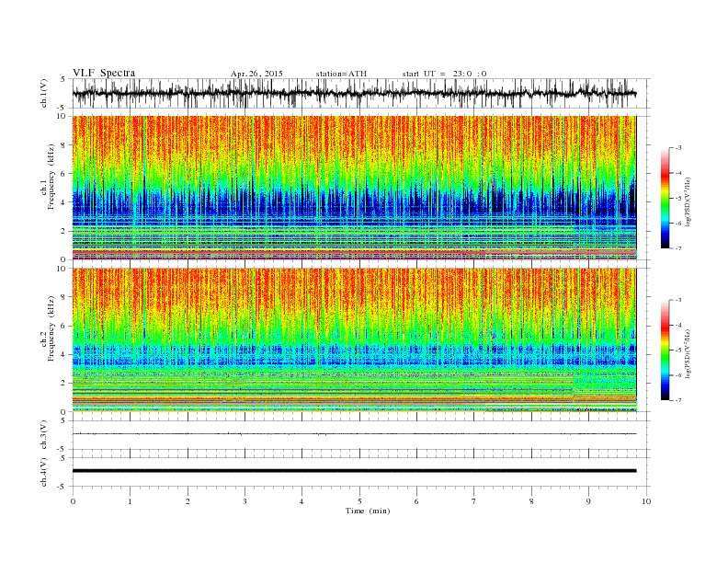Click the 'start UT = 23:0 :0' text
Screen dimensions: 728x563
coord(444,74)
